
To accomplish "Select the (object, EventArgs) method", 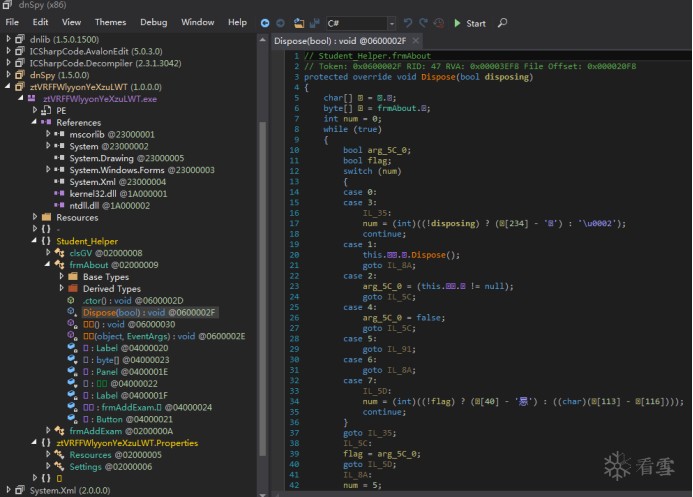I will [164, 336].
